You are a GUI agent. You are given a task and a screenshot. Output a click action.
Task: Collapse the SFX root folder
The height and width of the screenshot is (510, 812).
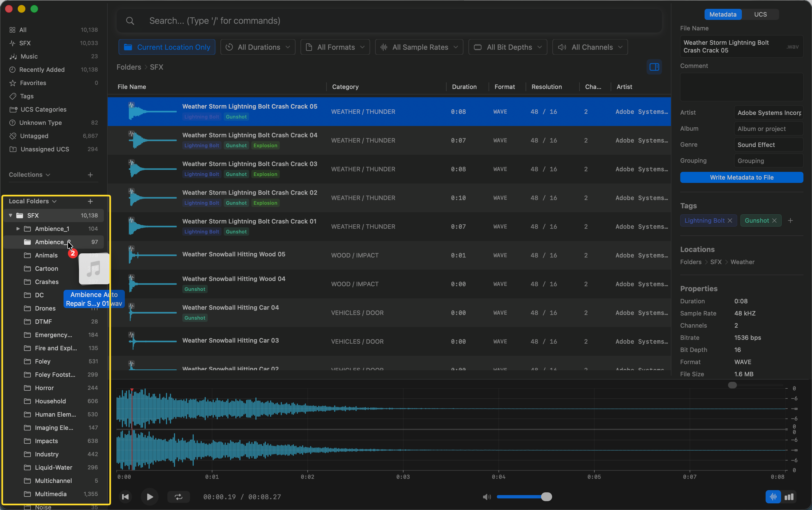tap(10, 215)
